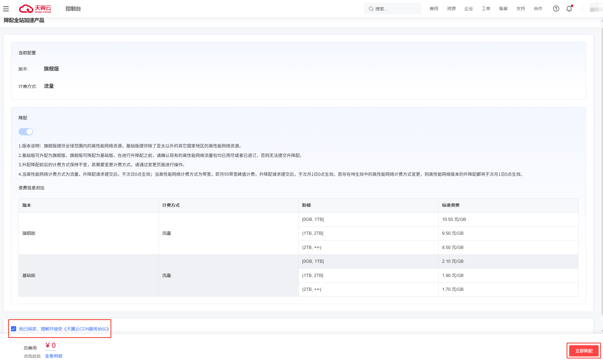This screenshot has height=364, width=603.
Task: Click the search magnifier icon
Action: pos(371,9)
